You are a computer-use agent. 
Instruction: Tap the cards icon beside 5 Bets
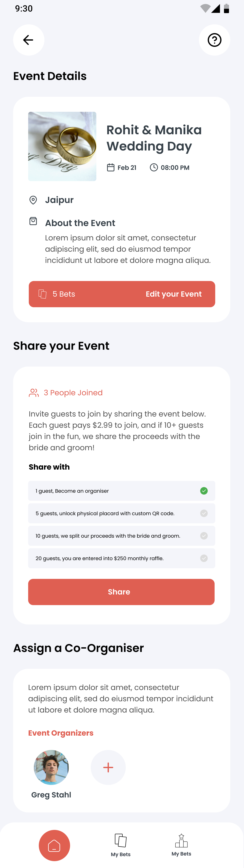coord(43,294)
